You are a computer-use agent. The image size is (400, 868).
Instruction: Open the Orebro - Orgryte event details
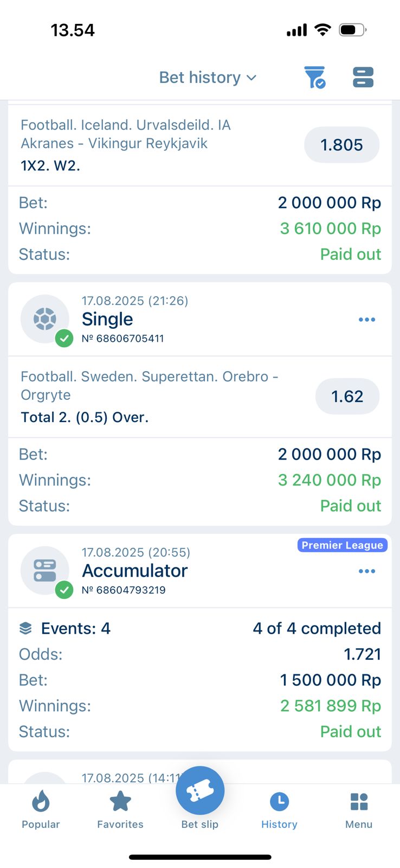pos(149,386)
